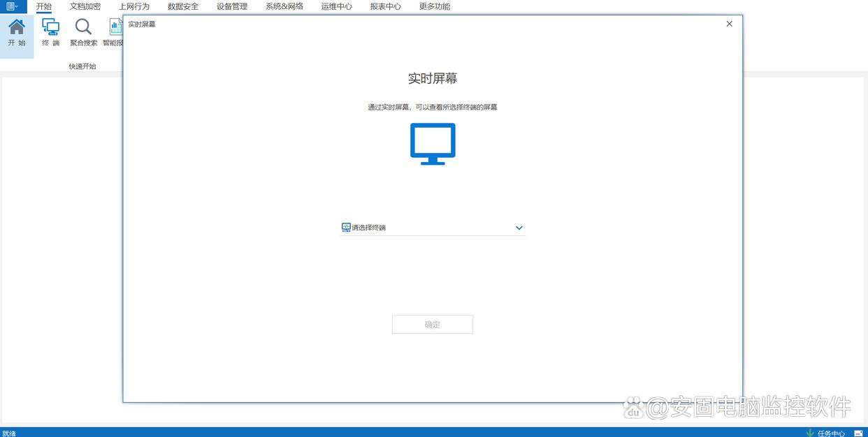
Task: Click the blue monitor icon in dialog
Action: coord(433,144)
